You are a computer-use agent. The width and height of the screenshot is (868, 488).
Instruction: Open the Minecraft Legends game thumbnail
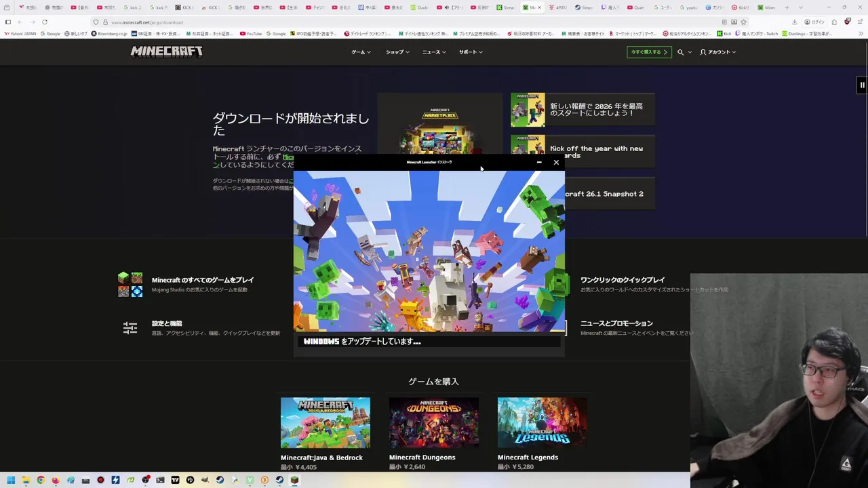542,423
